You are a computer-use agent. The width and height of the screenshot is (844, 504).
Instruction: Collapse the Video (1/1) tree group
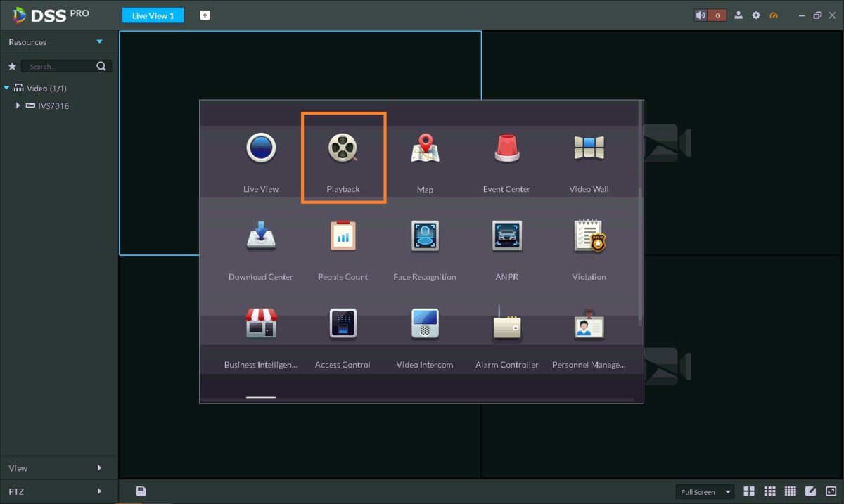point(6,89)
